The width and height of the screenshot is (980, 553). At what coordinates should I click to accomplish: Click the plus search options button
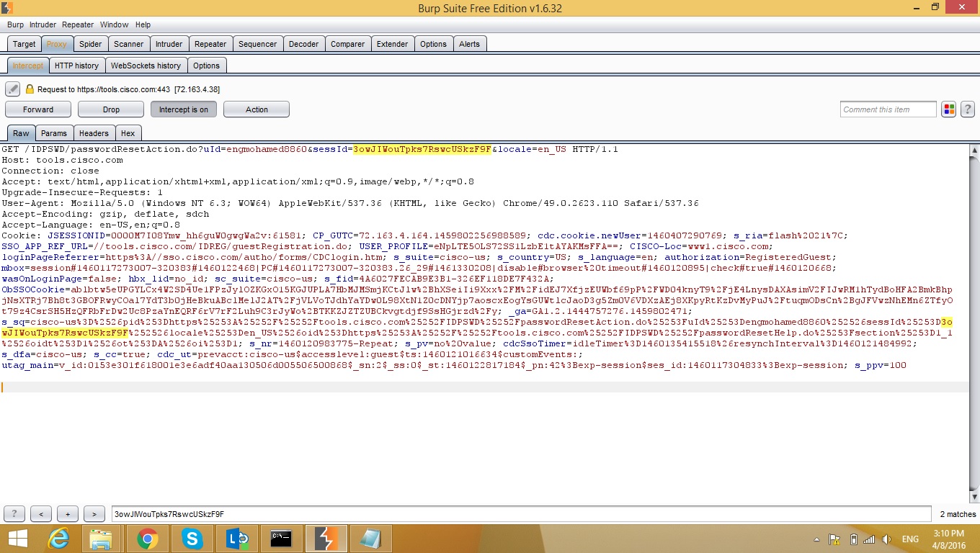click(68, 514)
